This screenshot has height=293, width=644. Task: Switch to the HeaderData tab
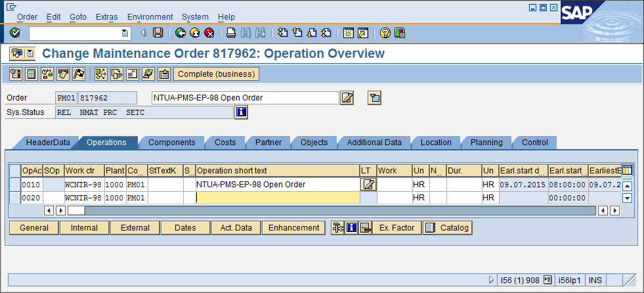[48, 142]
